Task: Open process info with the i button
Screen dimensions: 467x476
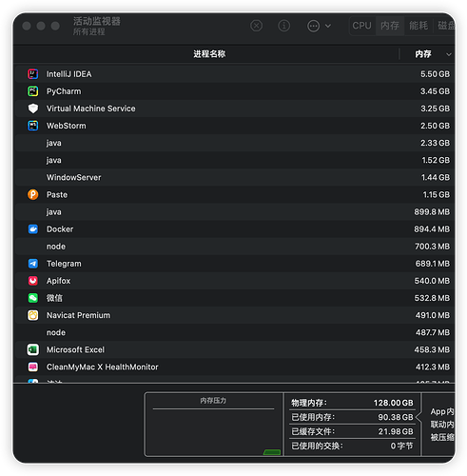Action: click(283, 26)
